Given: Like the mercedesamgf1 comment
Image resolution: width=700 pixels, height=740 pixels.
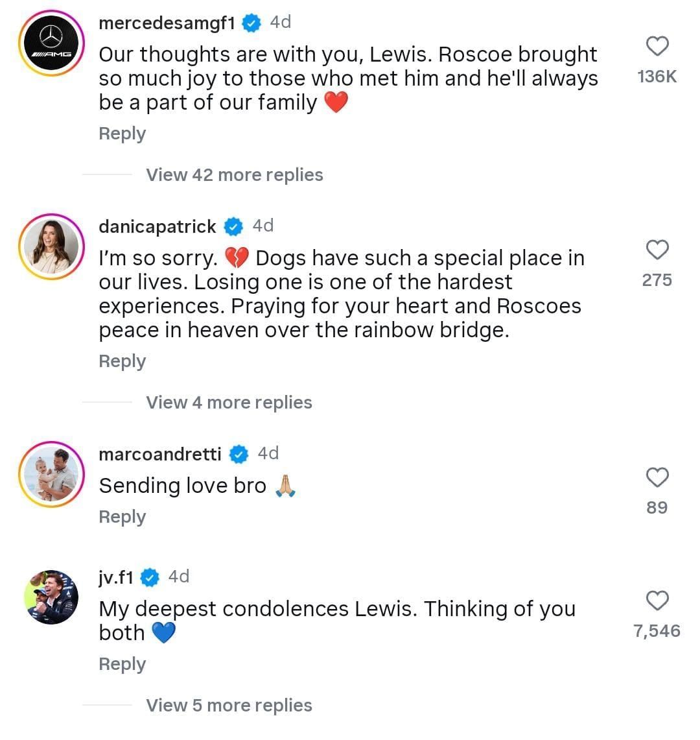Looking at the screenshot, I should coord(657,46).
